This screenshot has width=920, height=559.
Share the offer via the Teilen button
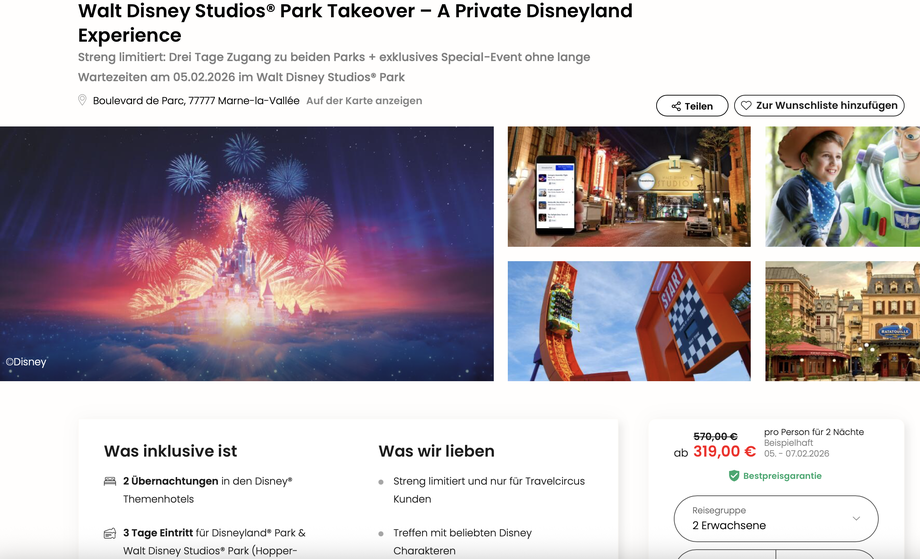click(x=692, y=106)
